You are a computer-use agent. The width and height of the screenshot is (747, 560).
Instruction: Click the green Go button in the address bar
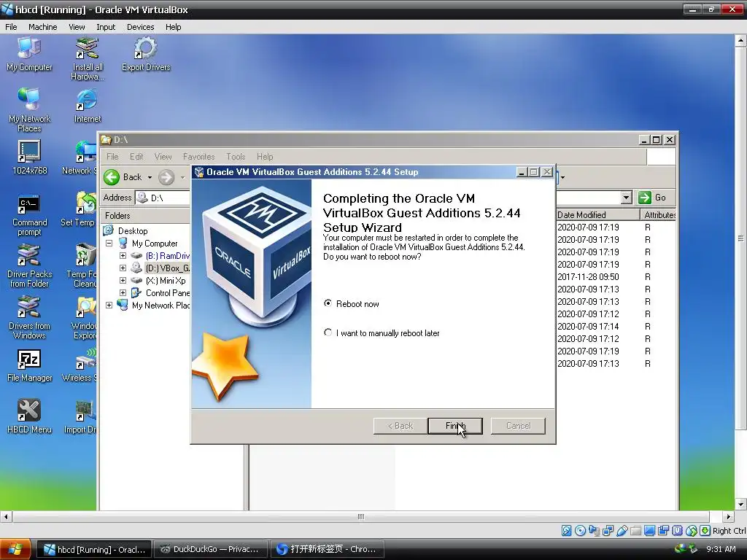pyautogui.click(x=652, y=198)
